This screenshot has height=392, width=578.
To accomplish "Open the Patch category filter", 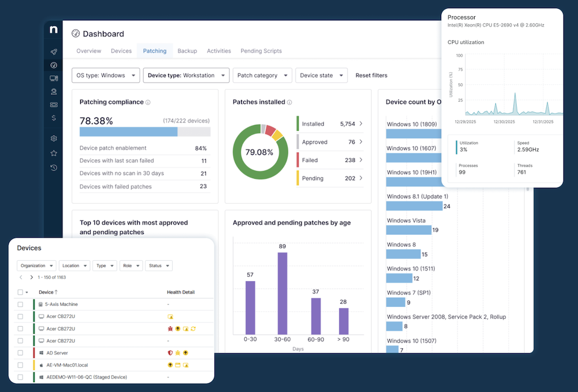I will [x=262, y=75].
